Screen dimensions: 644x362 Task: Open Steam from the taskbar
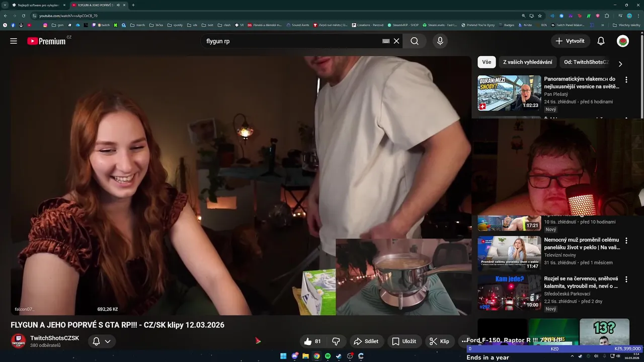pyautogui.click(x=339, y=356)
